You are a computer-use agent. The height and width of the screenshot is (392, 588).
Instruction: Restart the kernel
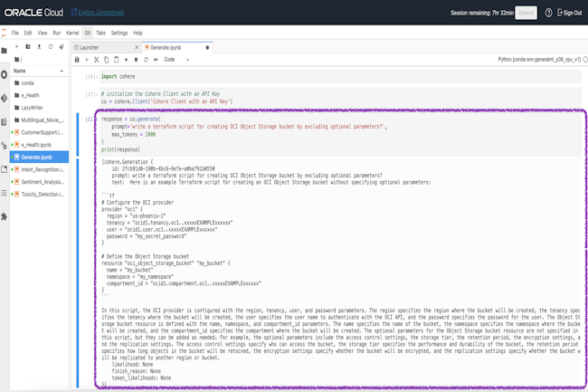pos(146,60)
